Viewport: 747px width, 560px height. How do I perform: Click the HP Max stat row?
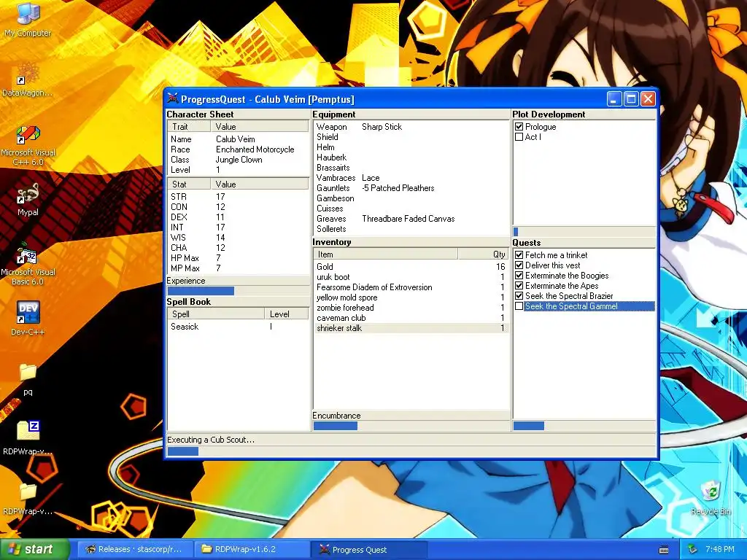pyautogui.click(x=239, y=258)
